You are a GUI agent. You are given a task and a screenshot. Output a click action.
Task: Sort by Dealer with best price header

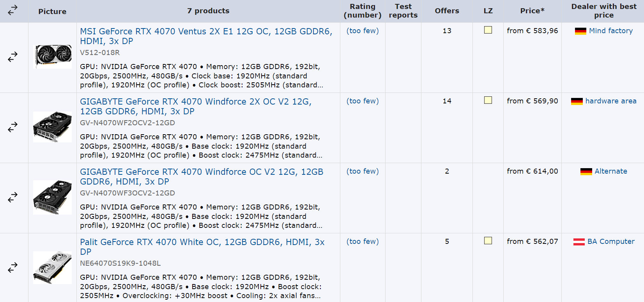click(604, 11)
